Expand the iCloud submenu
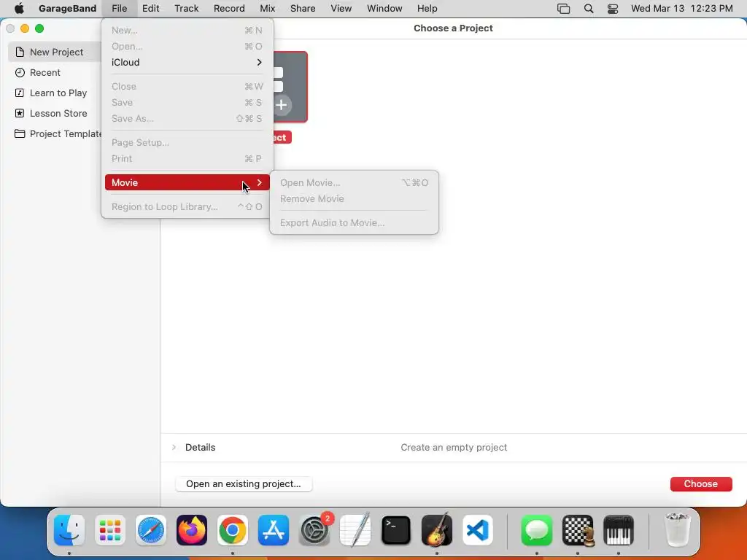Viewport: 747px width, 560px height. [187, 63]
